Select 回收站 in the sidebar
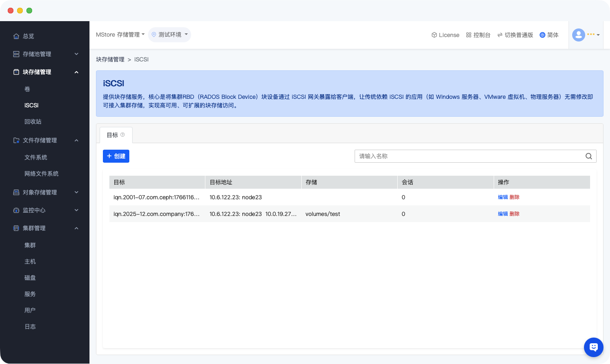This screenshot has width=610, height=364. click(x=33, y=122)
